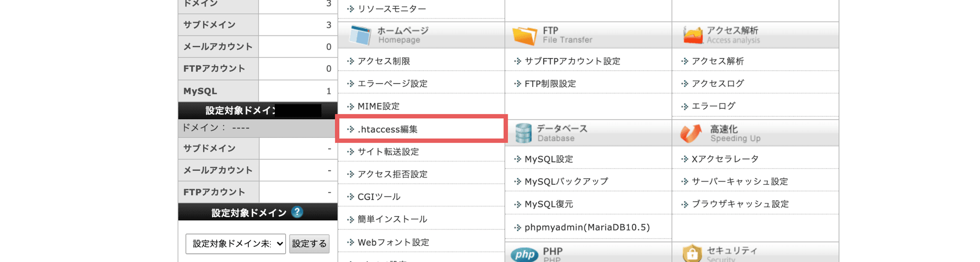Click the FTP folder icon
The height and width of the screenshot is (262, 980).
point(525,35)
